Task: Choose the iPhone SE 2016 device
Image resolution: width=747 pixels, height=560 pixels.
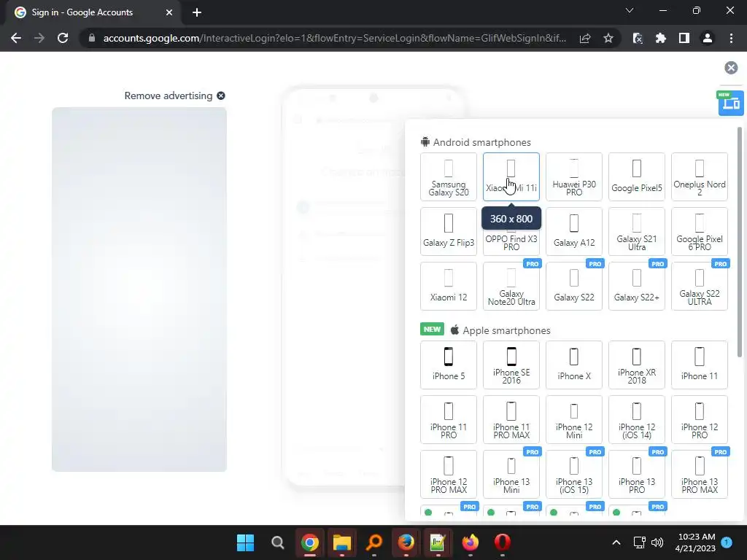Action: click(x=511, y=365)
